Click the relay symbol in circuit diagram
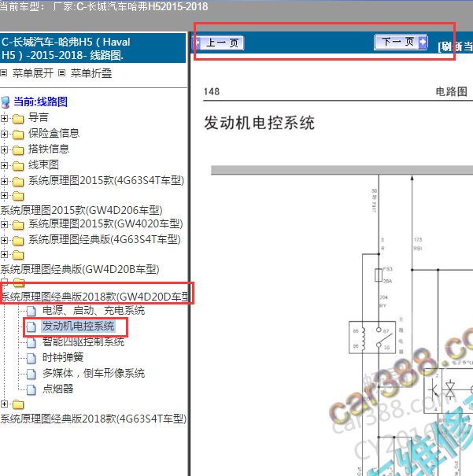473x476 pixels. click(x=372, y=338)
